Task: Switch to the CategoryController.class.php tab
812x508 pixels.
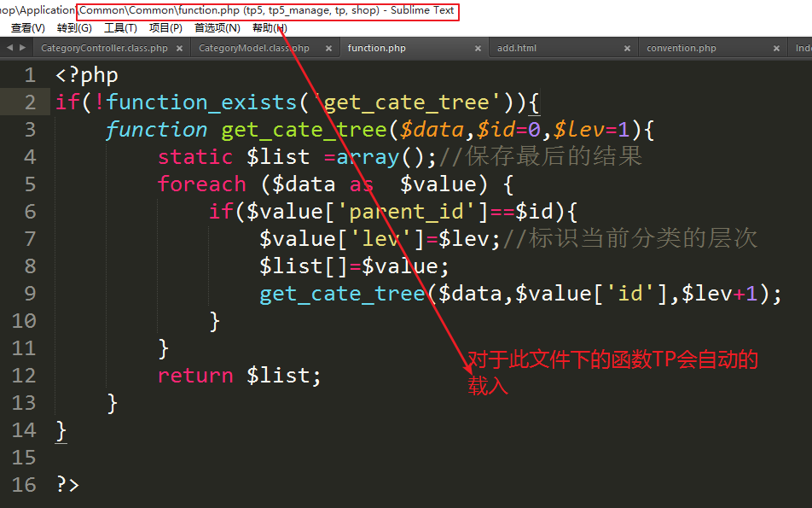Action: (104, 49)
